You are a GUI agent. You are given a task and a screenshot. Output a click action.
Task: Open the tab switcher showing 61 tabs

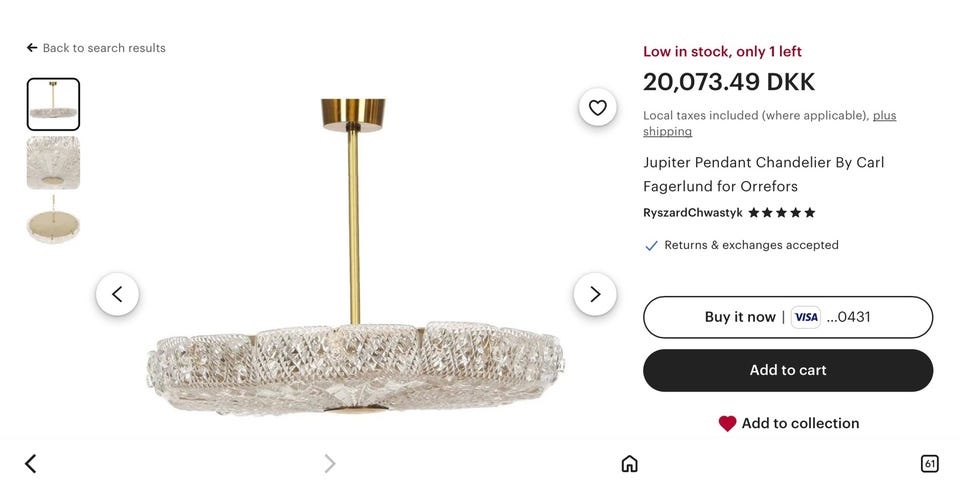tap(929, 463)
